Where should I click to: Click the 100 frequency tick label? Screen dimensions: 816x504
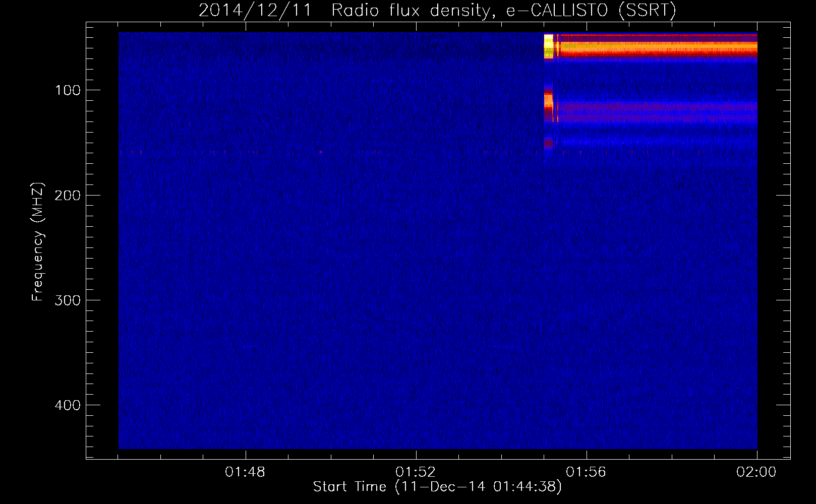(68, 90)
